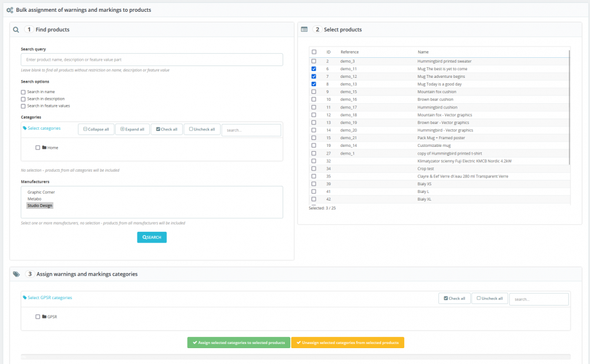Viewport: 590px width, 364px height.
Task: Uncheck Mug Today is a good day
Action: pyautogui.click(x=314, y=84)
